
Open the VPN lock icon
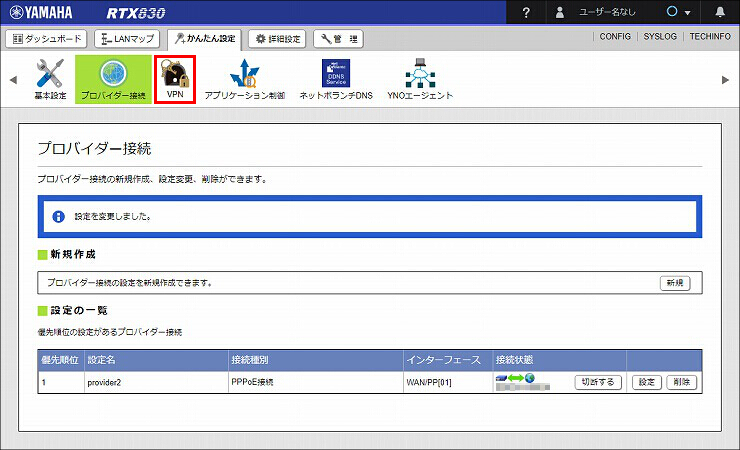[175, 79]
